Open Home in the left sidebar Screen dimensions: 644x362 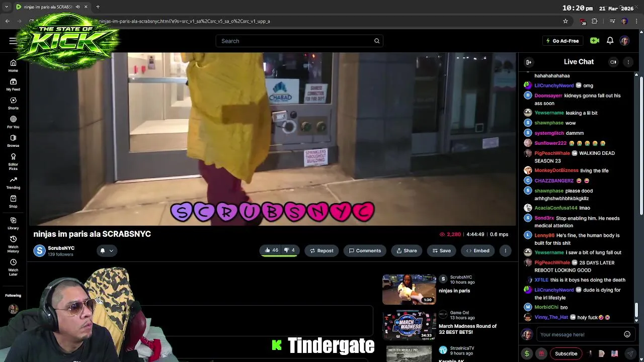click(13, 65)
